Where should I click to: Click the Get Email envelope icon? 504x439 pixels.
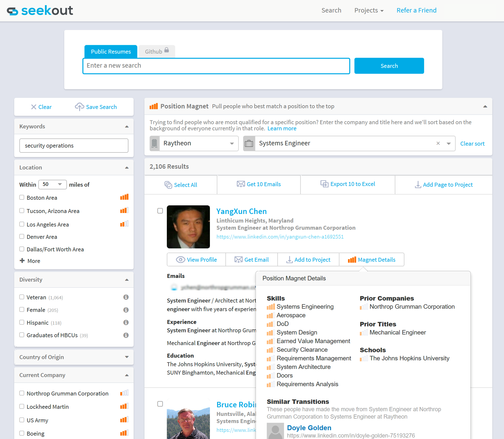(x=238, y=260)
